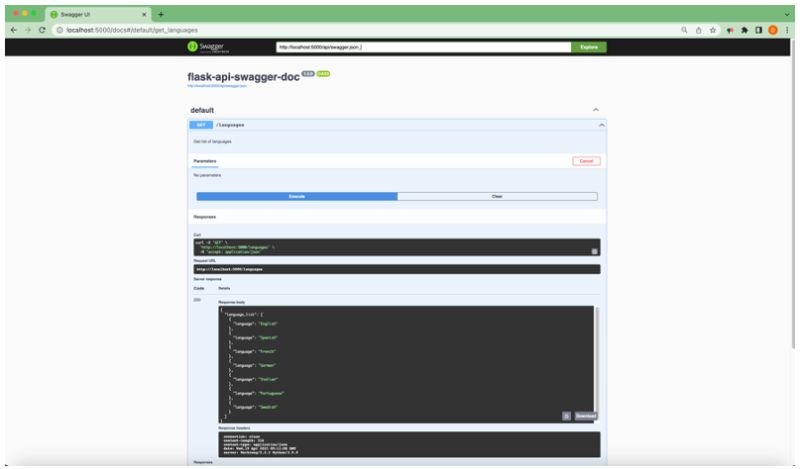Image resolution: width=800 pixels, height=469 pixels.
Task: Click the zoom magnifier icon in address bar
Action: [x=684, y=30]
